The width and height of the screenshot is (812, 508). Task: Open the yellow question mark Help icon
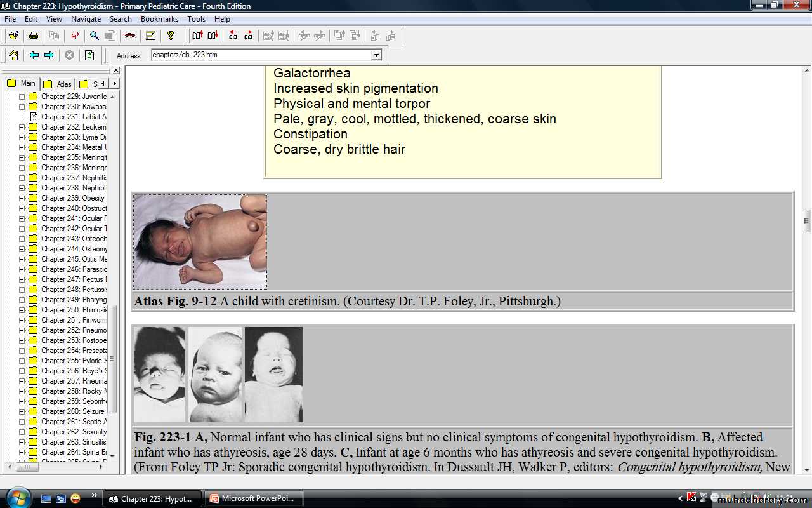(171, 36)
